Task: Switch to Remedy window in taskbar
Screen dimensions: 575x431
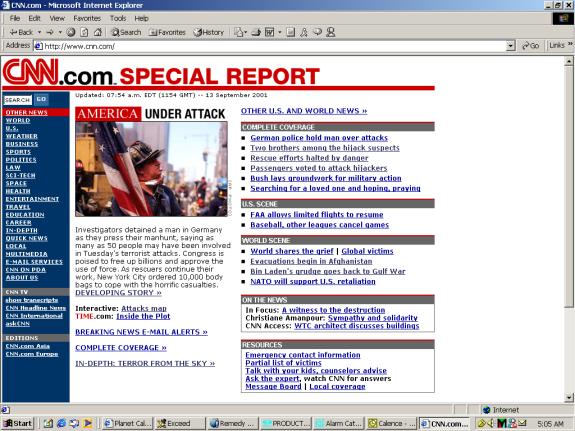Action: [232, 423]
